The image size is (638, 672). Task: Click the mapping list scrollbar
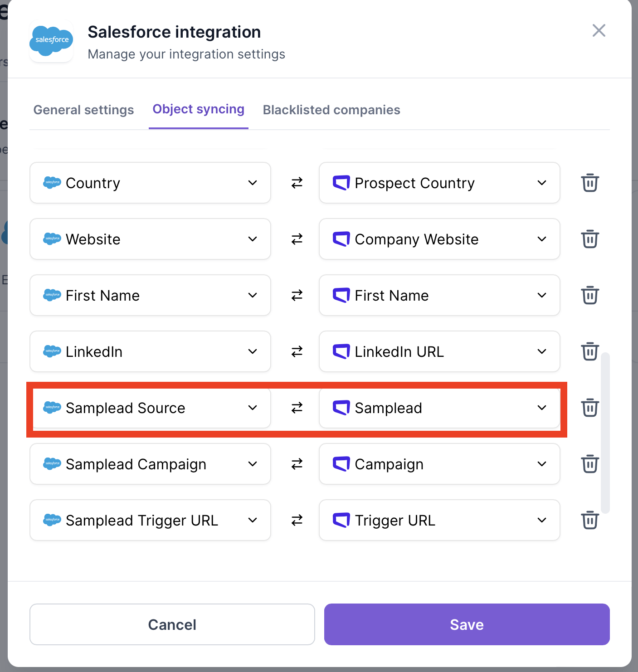(x=605, y=433)
